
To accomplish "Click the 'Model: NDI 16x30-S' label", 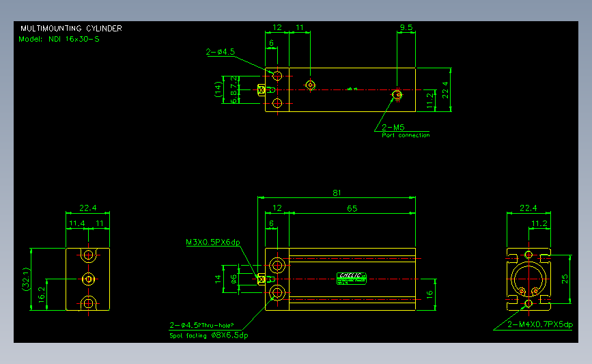I will click(59, 39).
